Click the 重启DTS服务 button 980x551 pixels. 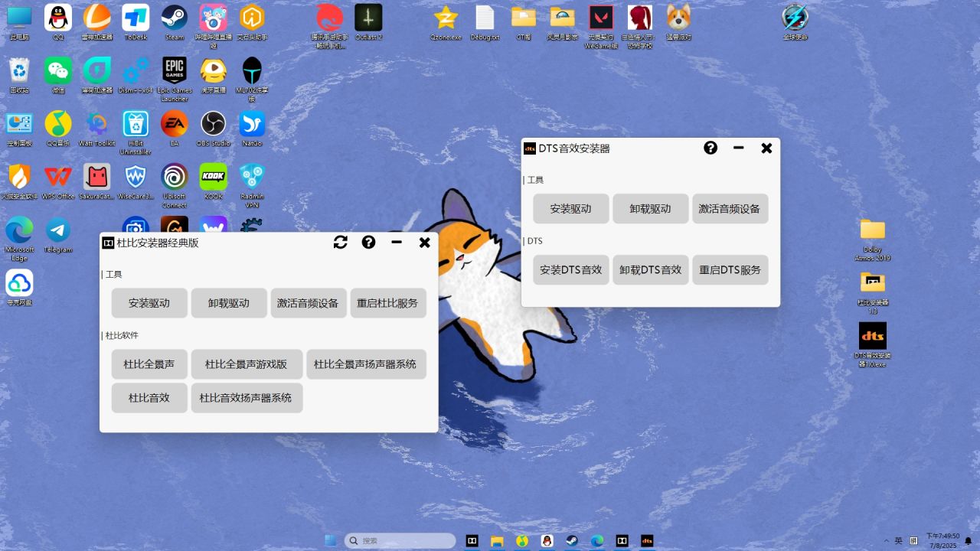730,270
